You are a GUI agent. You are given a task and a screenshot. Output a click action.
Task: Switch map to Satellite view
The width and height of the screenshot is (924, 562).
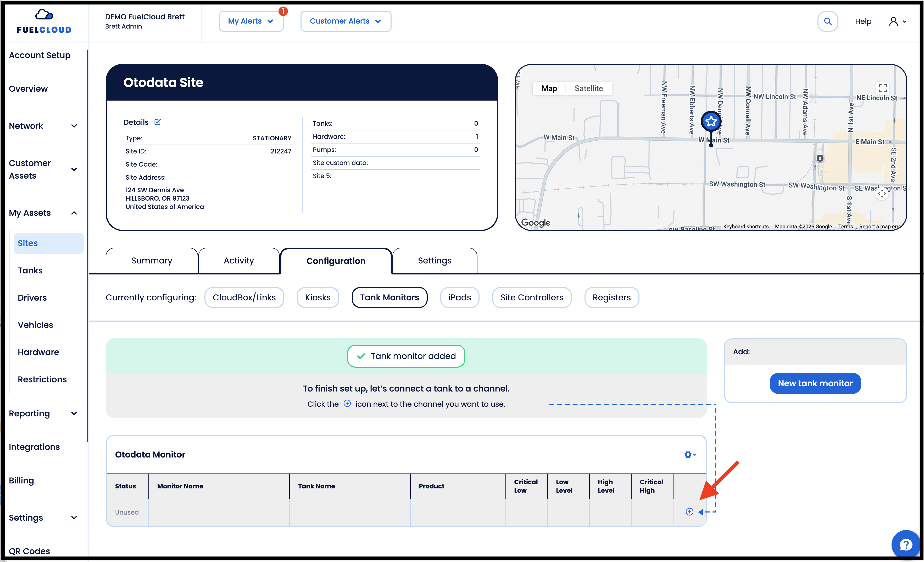[588, 89]
